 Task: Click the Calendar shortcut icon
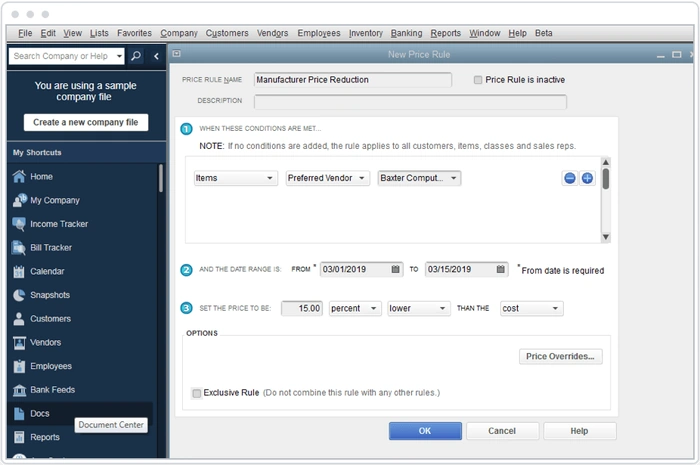pos(19,271)
